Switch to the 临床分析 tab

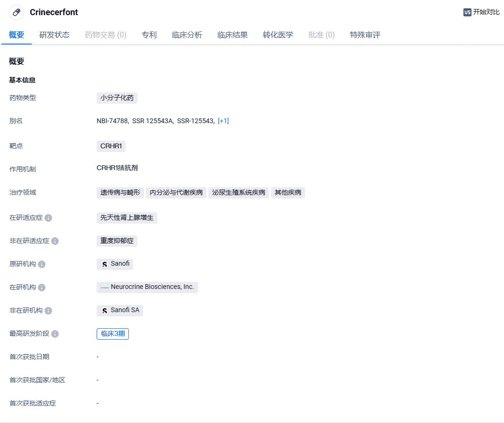coord(187,35)
